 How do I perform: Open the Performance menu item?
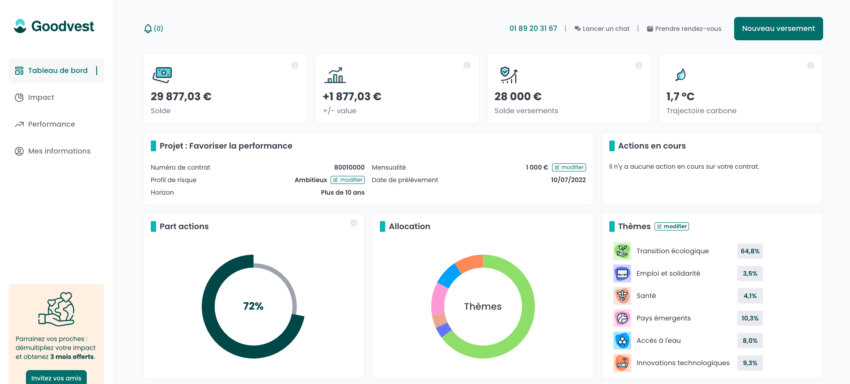point(44,124)
